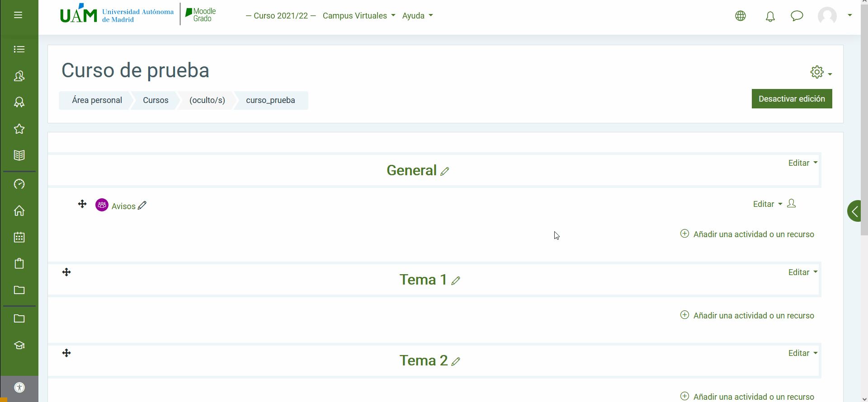Click the UAM university logo

117,14
